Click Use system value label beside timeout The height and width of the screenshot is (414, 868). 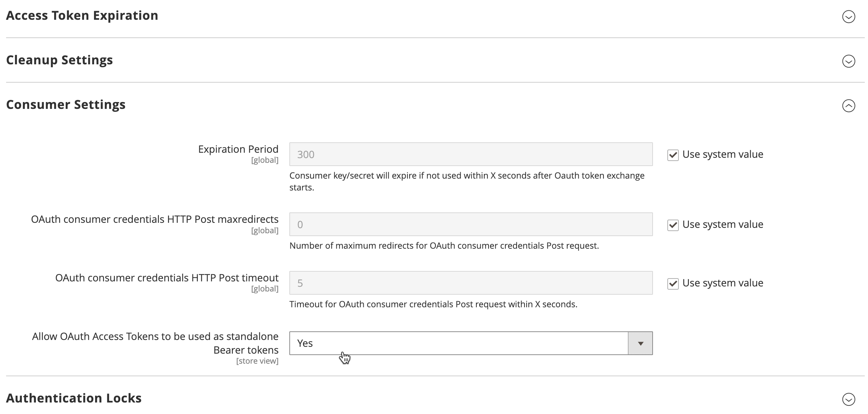coord(723,283)
